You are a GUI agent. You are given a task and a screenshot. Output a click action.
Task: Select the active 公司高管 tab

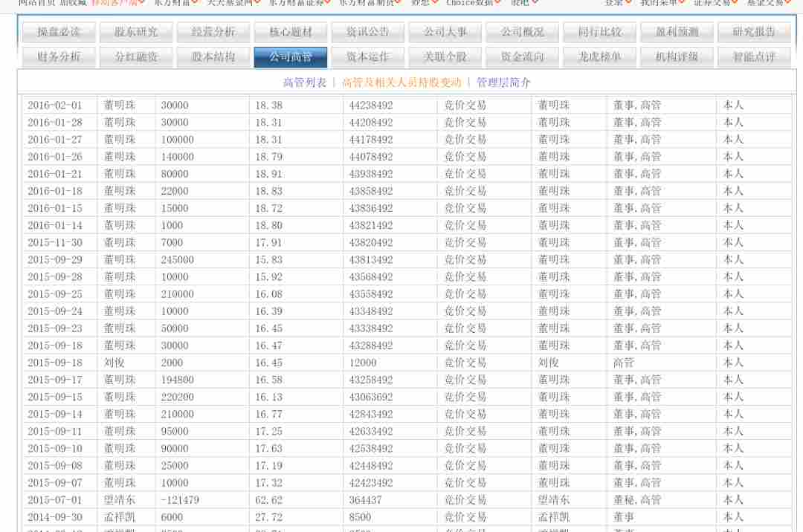pos(291,57)
